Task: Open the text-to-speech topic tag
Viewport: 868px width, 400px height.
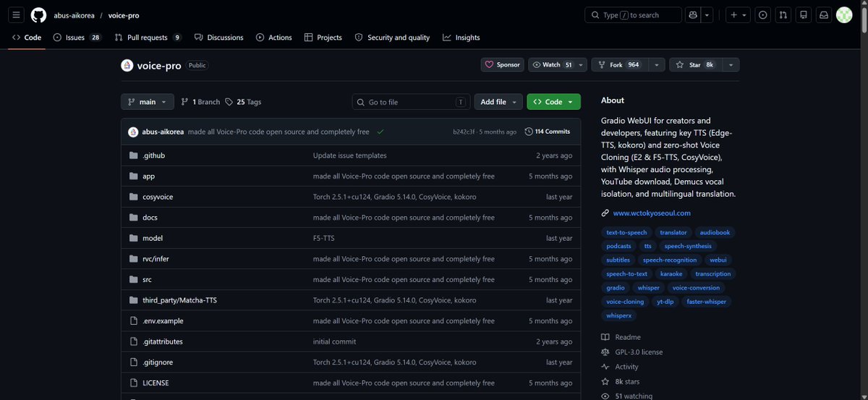Action: tap(626, 232)
